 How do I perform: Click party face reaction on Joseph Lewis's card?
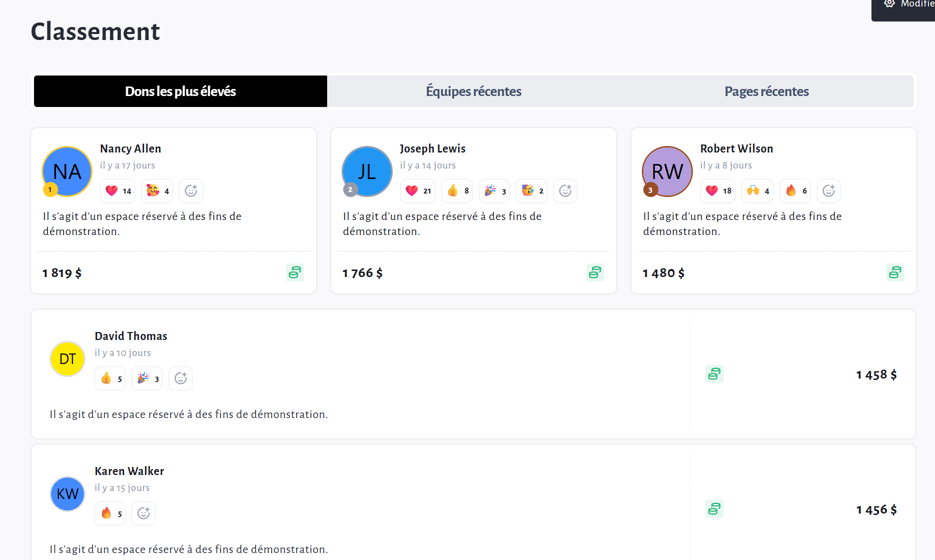click(532, 191)
